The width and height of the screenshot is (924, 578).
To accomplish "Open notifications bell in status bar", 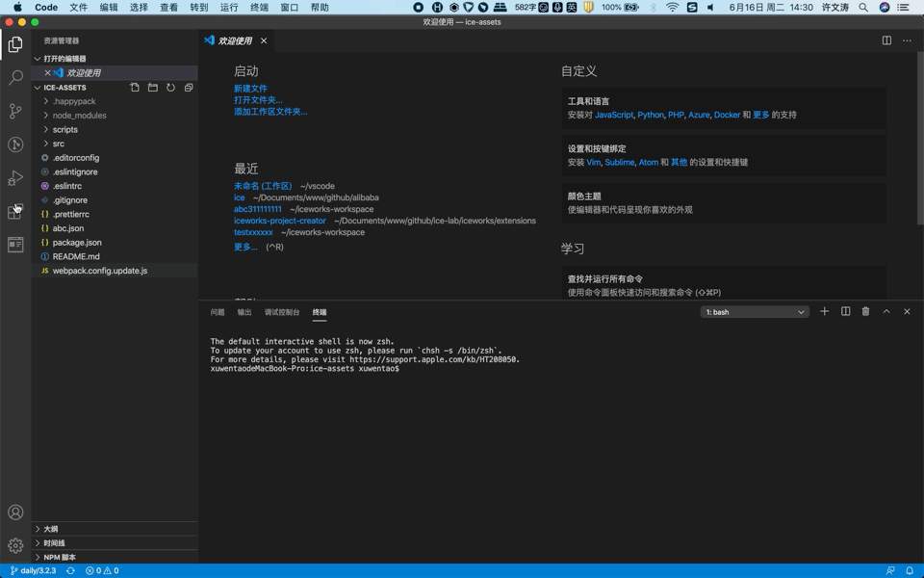I will click(910, 570).
